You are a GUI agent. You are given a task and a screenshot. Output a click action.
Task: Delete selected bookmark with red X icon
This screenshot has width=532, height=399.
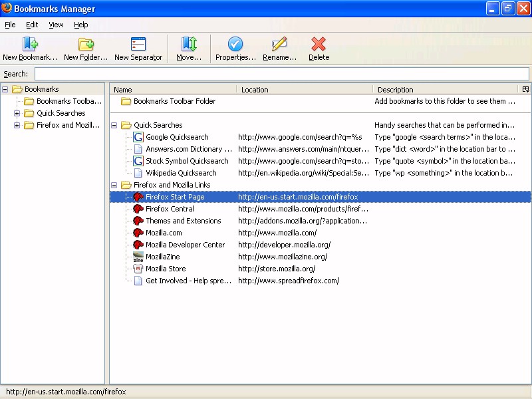(319, 44)
